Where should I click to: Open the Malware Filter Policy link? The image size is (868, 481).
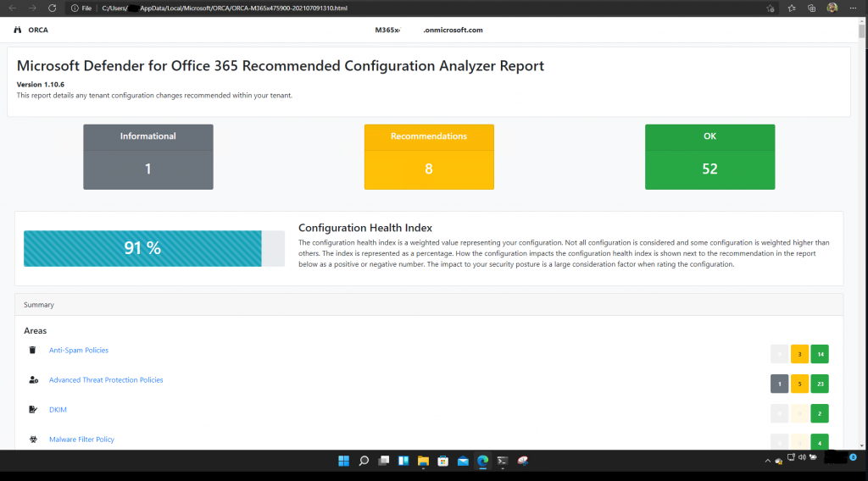pos(81,440)
